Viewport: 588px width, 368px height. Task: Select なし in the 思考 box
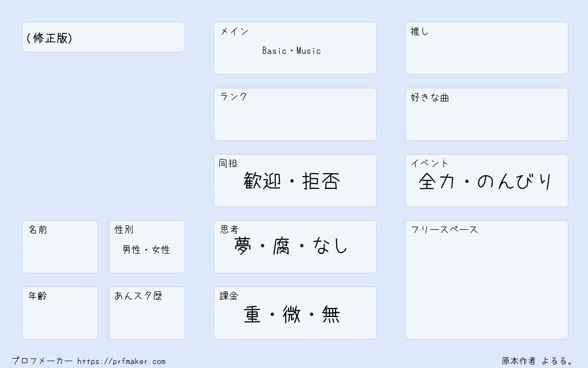[330, 246]
